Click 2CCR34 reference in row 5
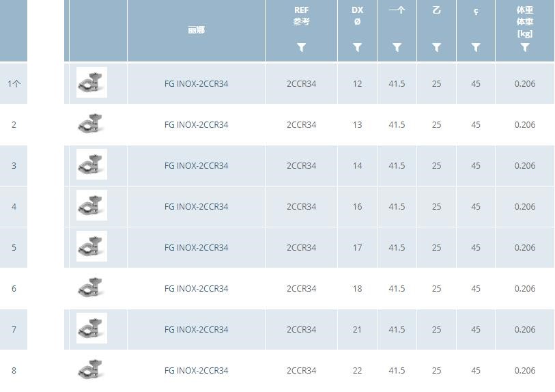Viewport: 555px width, 392px height. 301,248
